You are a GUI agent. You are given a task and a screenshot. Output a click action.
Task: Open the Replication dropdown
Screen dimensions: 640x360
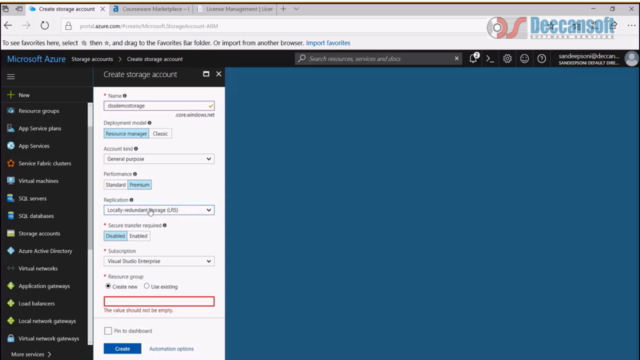click(x=159, y=210)
